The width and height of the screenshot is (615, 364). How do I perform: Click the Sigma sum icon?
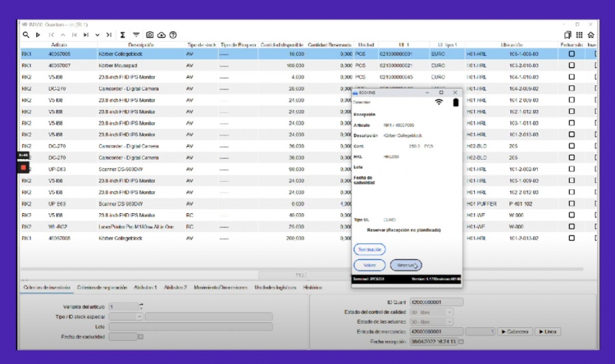[122, 35]
